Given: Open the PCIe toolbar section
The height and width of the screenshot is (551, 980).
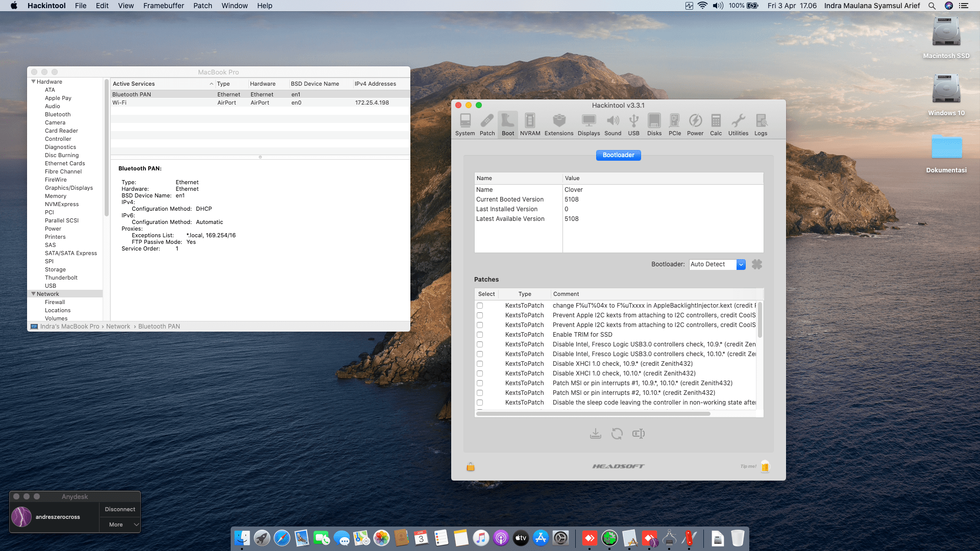Looking at the screenshot, I should (674, 124).
